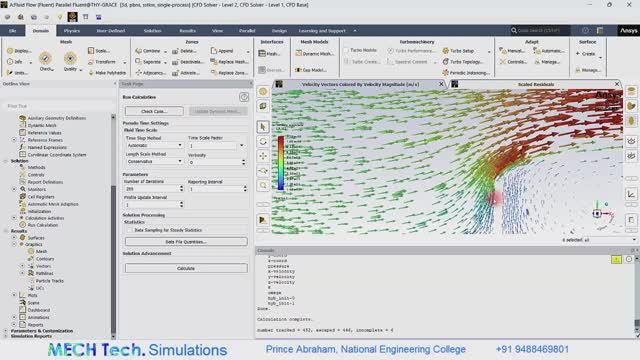Close the Velocity Vectors window tab
The image size is (640, 360).
pos(441,84)
